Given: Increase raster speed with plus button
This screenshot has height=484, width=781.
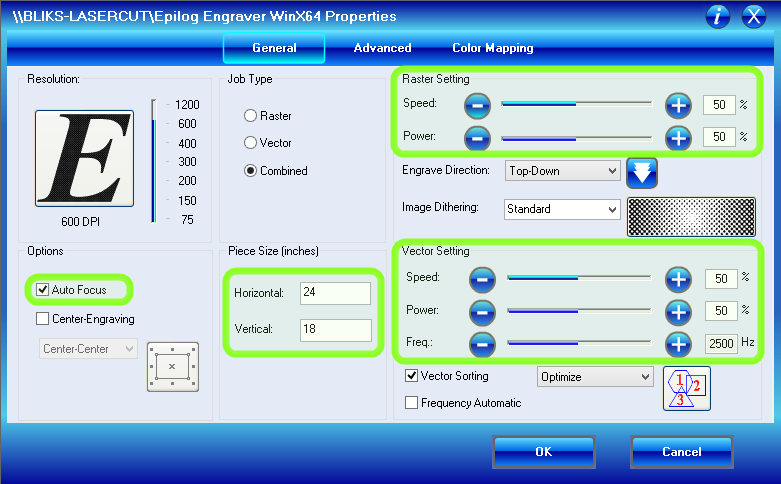Looking at the screenshot, I should (678, 105).
